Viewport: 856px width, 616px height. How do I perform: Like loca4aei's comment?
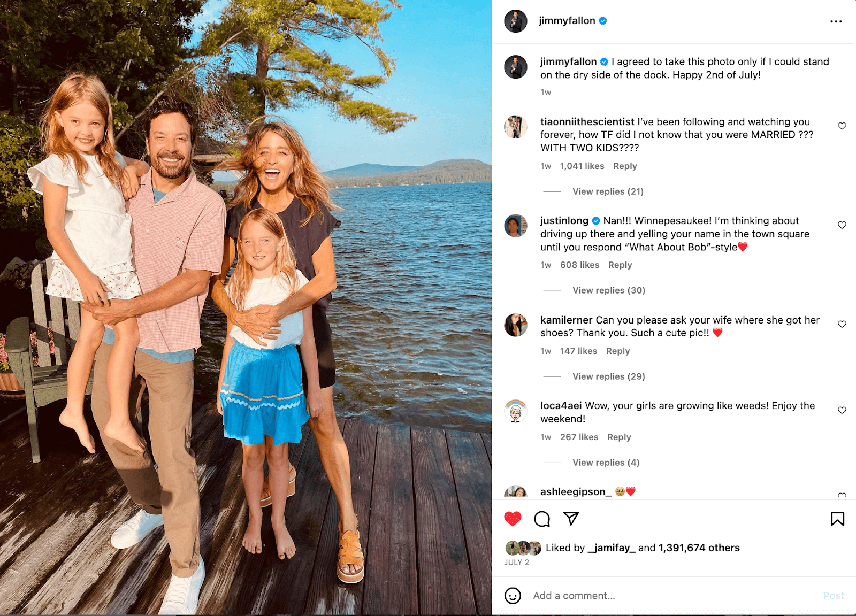(842, 410)
